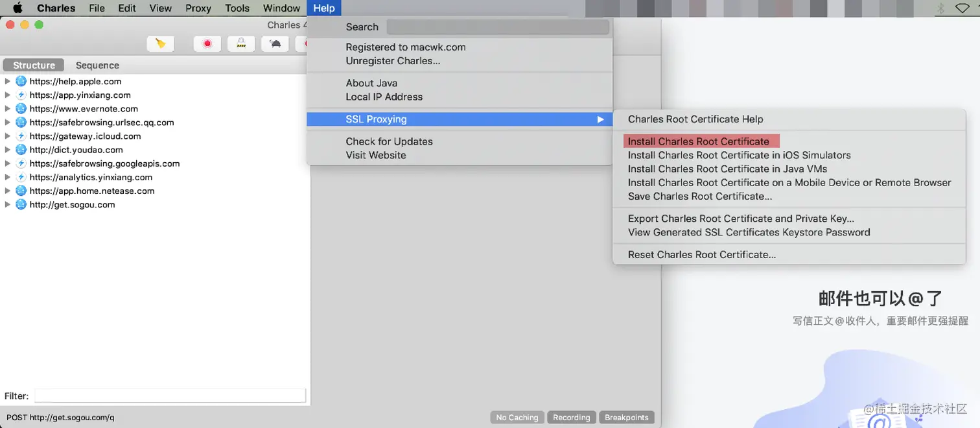Click the Wi-Fi status icon in menu bar

coord(962,8)
